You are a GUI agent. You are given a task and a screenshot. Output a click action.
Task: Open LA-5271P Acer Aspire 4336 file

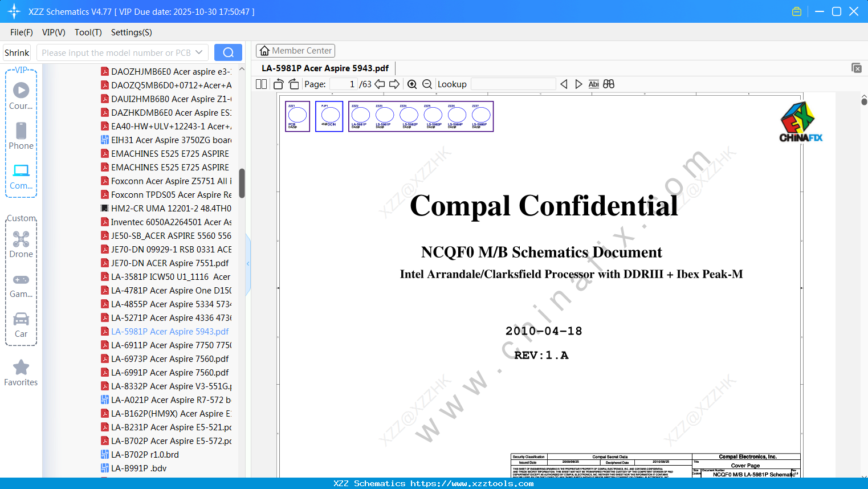tap(166, 318)
